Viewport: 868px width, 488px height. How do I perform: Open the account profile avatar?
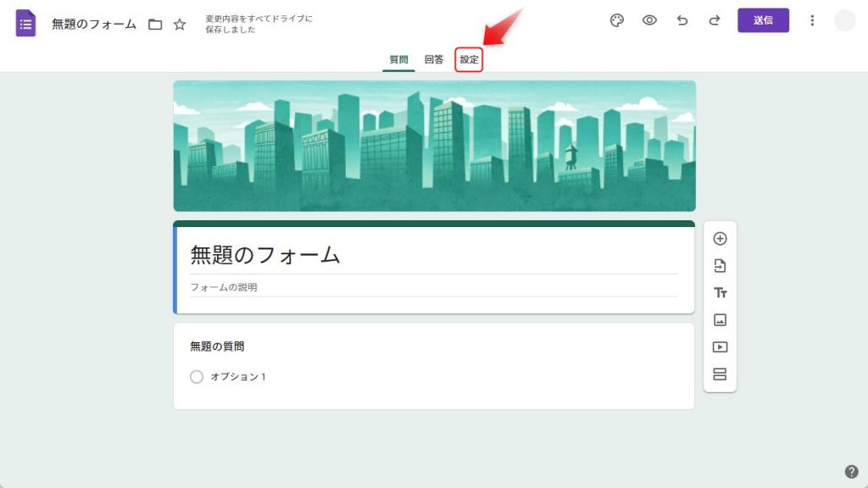click(845, 20)
